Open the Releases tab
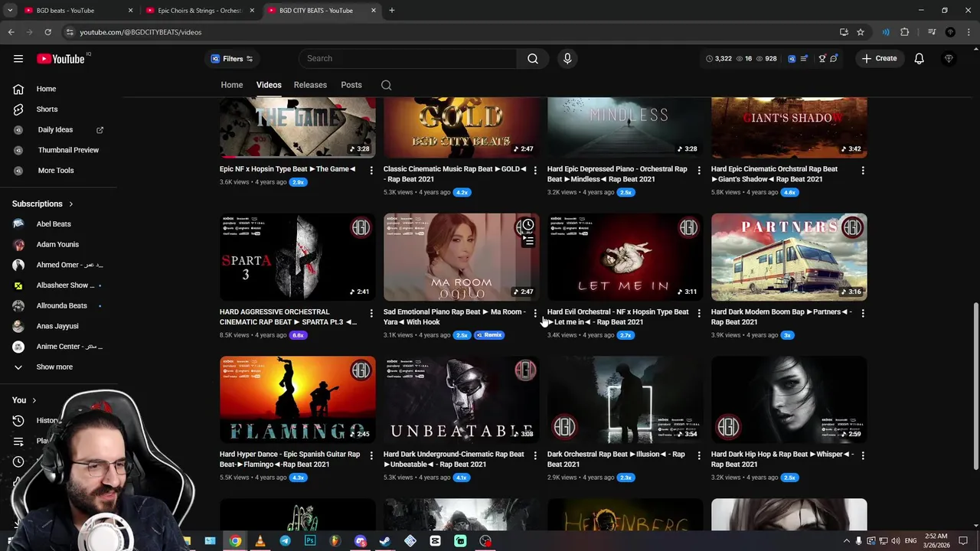Image resolution: width=980 pixels, height=551 pixels. (310, 85)
